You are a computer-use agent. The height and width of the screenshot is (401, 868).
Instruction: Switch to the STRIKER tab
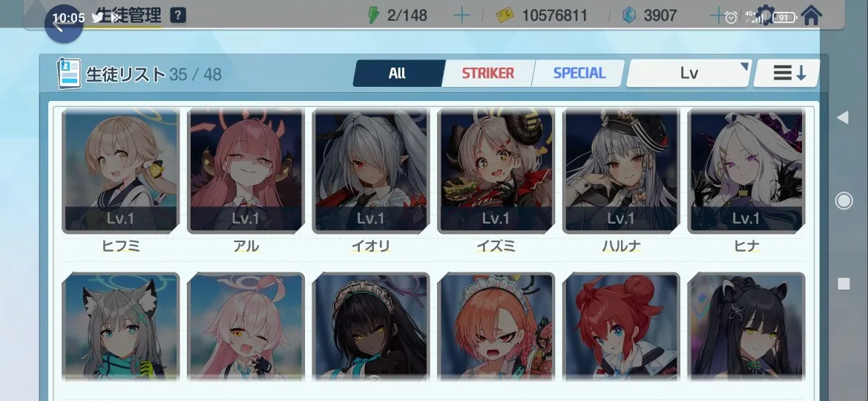pyautogui.click(x=487, y=73)
